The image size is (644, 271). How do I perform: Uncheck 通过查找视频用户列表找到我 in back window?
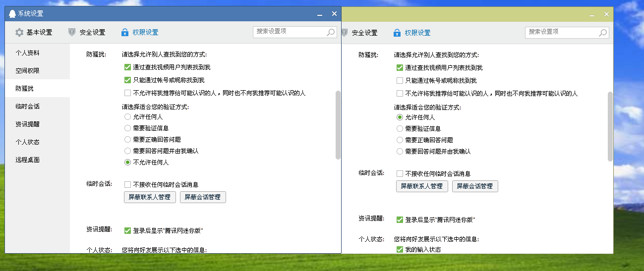pos(400,67)
